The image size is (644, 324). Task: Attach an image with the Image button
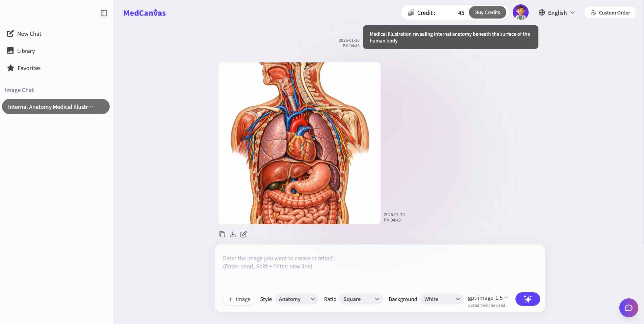[x=238, y=299]
